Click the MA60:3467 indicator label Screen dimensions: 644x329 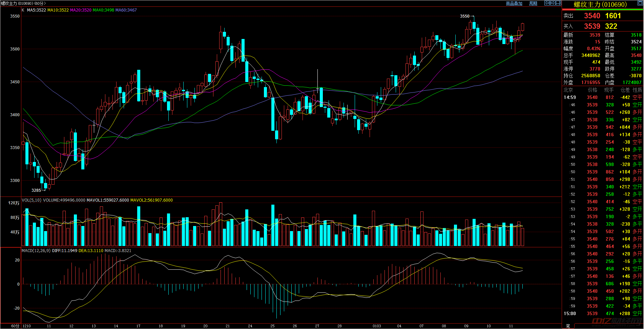126,10
